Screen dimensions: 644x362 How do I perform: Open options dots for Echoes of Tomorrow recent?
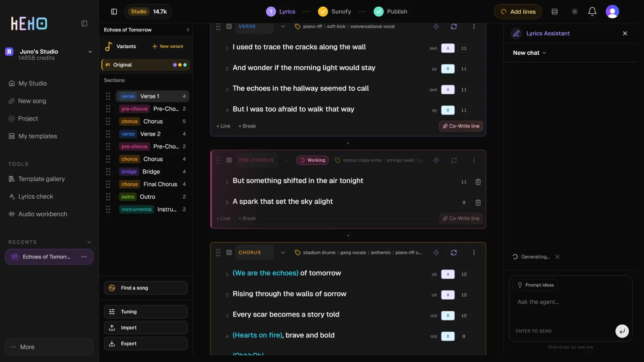pos(84,257)
